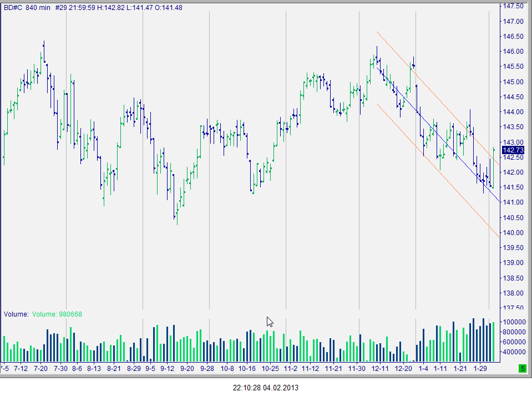Click the 9-20 date label
Viewport: 532px width, 397px height.
coord(188,369)
